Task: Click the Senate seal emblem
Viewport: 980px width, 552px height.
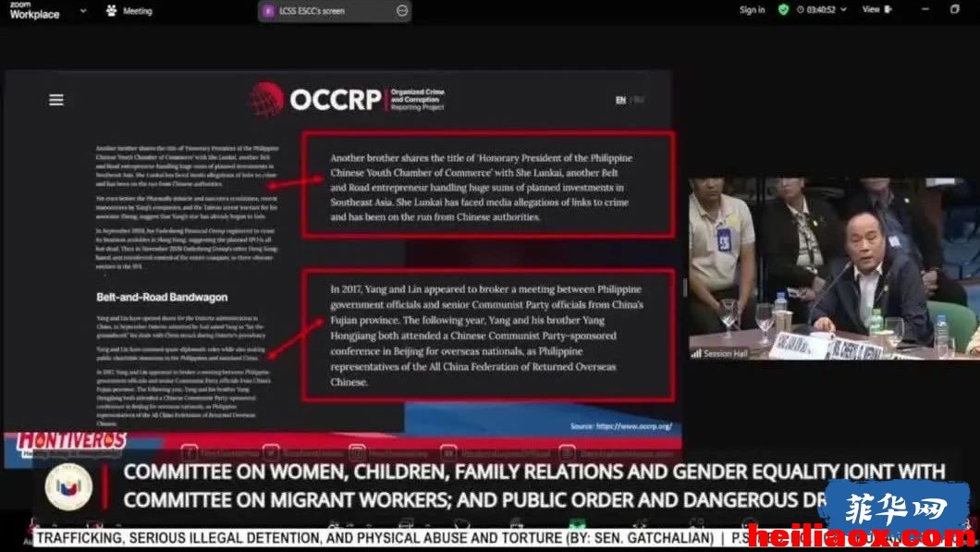Action: [68, 487]
